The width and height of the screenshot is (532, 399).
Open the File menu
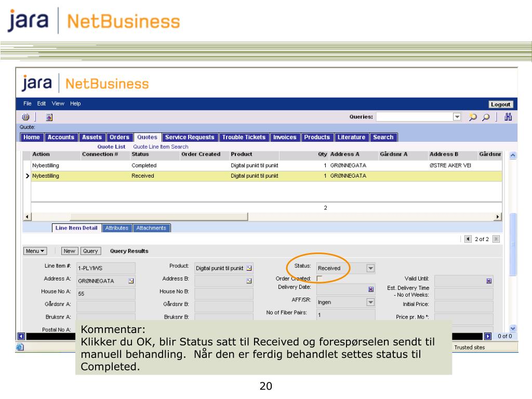click(x=28, y=103)
